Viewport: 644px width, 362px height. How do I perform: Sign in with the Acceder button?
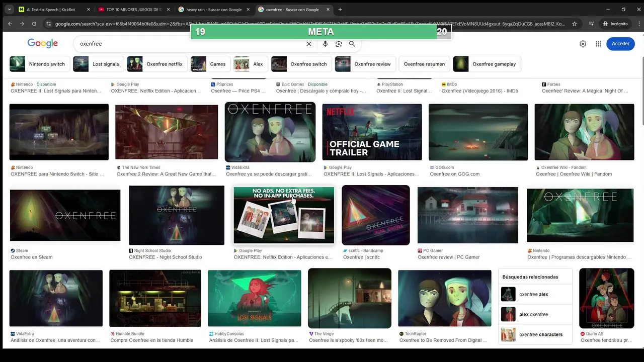(x=620, y=44)
